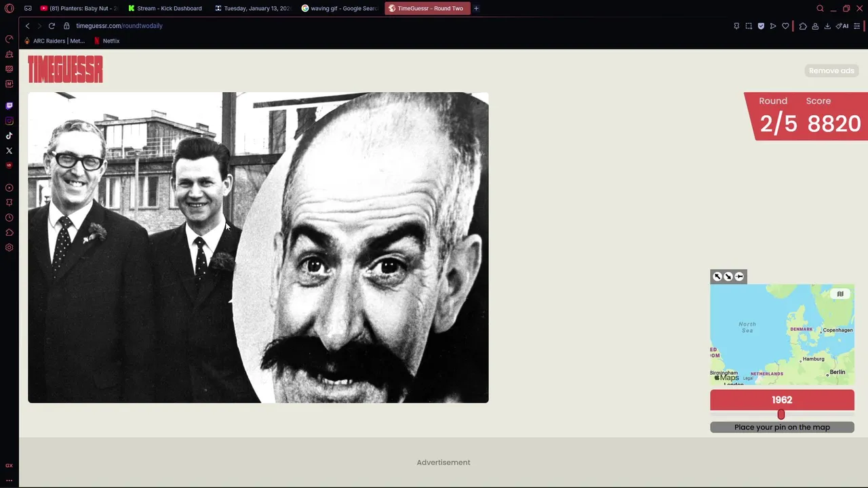Click the search tabs magnifier icon
The width and height of the screenshot is (868, 488).
(x=820, y=8)
